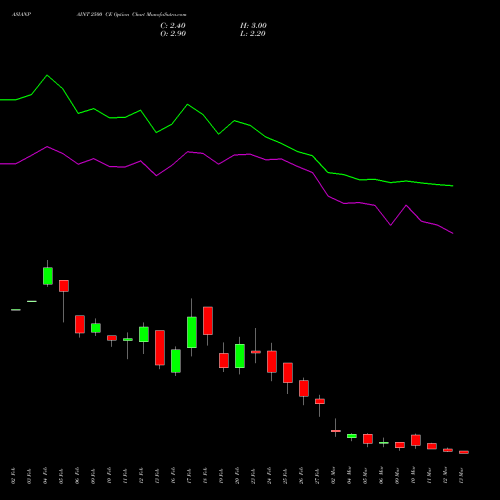Click the green candle above 20 Feb
This screenshot has height=500, width=500.
[240, 356]
